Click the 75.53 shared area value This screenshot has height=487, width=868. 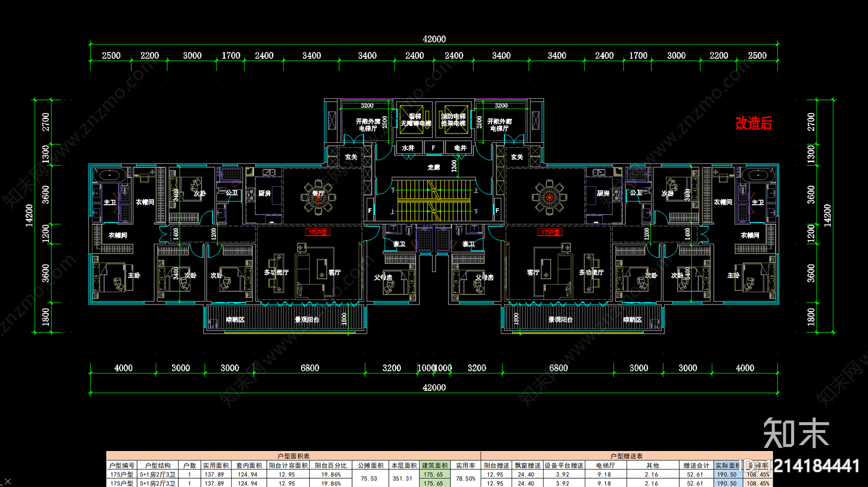[369, 478]
